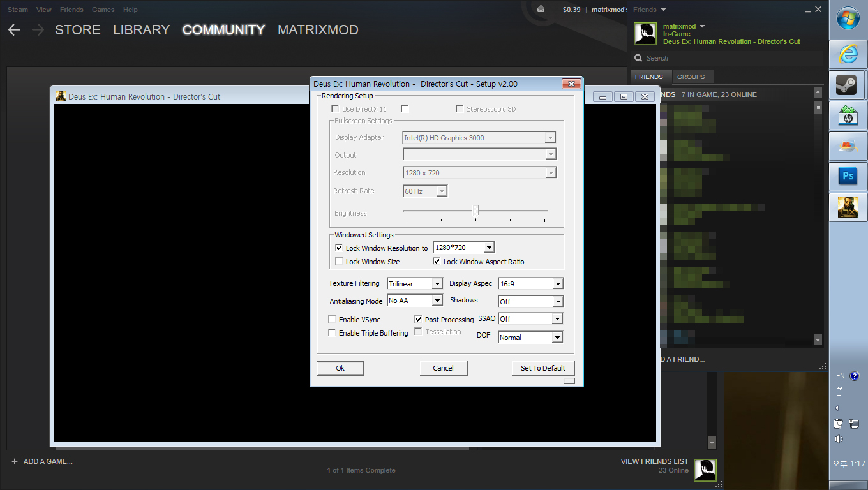Open the STORE section

click(x=78, y=30)
